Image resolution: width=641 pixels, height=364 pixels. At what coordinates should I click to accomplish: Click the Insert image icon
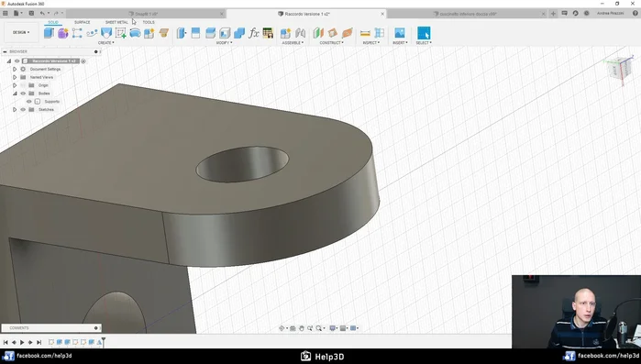(x=400, y=33)
